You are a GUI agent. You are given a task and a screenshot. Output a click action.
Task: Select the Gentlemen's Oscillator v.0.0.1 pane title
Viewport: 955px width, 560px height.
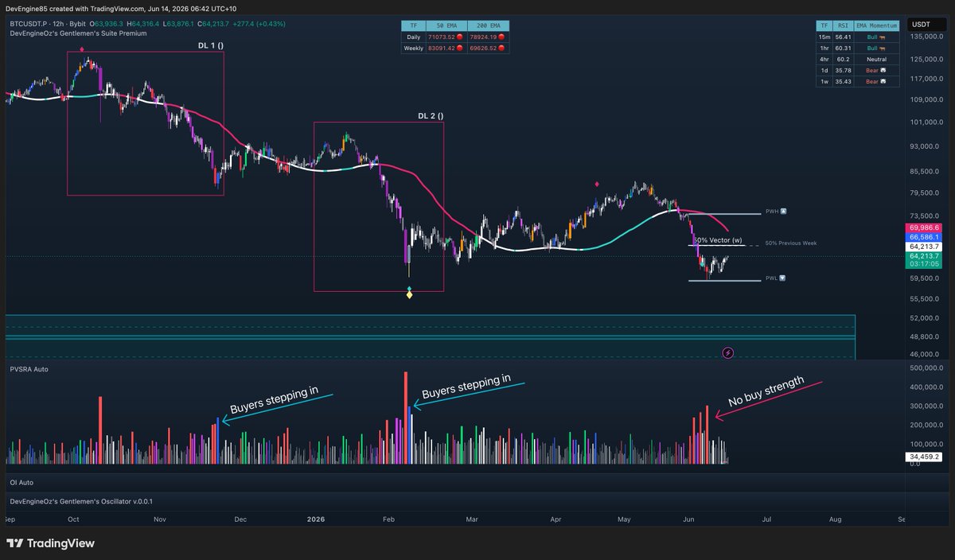(81, 501)
